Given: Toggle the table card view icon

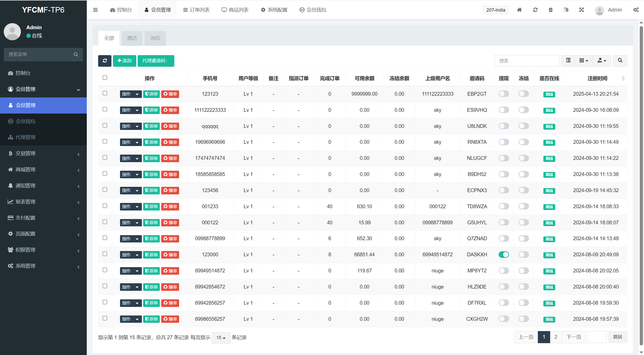Looking at the screenshot, I should [x=568, y=61].
